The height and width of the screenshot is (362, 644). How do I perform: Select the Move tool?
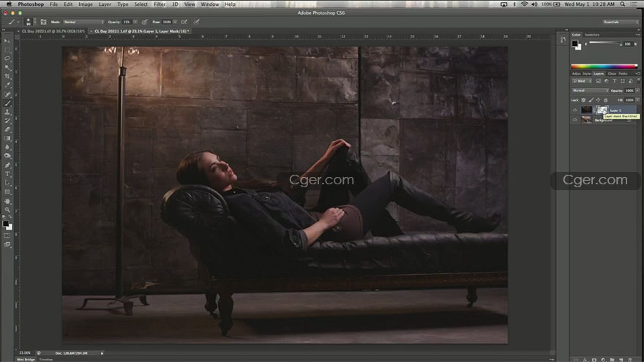click(x=7, y=41)
